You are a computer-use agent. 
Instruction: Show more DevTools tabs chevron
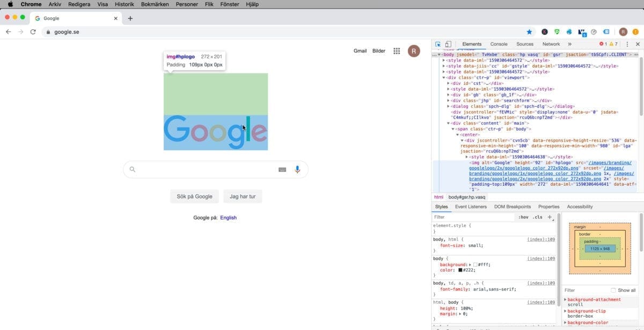pyautogui.click(x=569, y=44)
